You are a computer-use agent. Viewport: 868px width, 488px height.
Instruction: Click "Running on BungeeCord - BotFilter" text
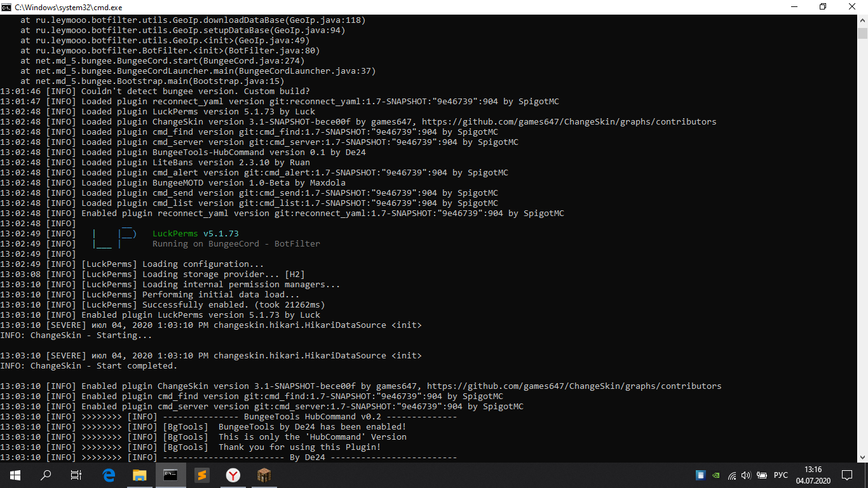click(x=236, y=244)
